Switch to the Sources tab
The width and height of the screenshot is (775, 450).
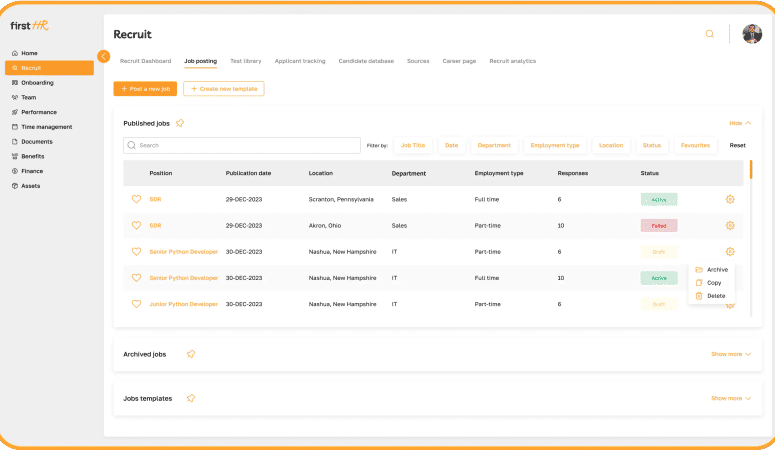click(x=418, y=61)
